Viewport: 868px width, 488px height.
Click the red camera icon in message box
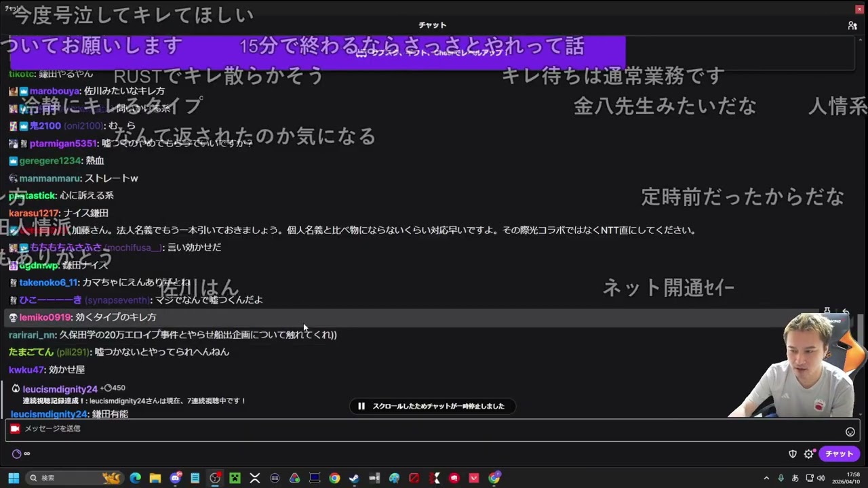[15, 428]
